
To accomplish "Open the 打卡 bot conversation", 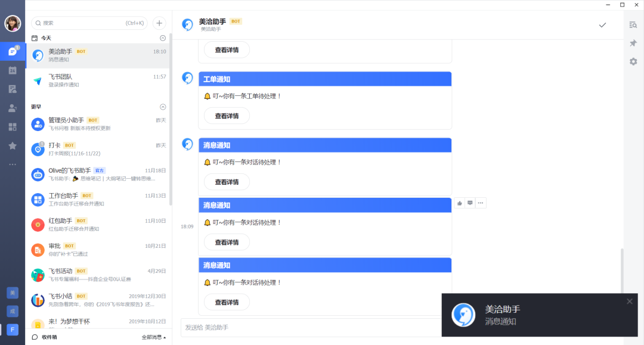I will click(x=98, y=149).
